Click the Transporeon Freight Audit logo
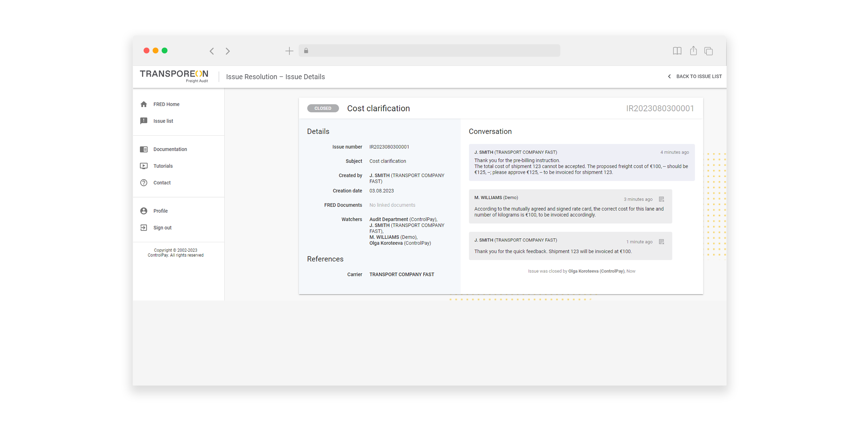 pyautogui.click(x=174, y=76)
